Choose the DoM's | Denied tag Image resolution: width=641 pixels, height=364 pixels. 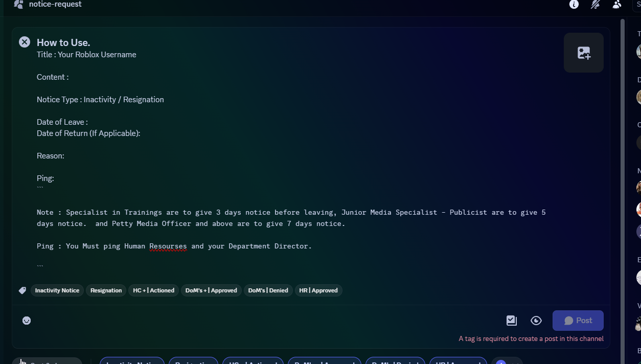point(268,290)
